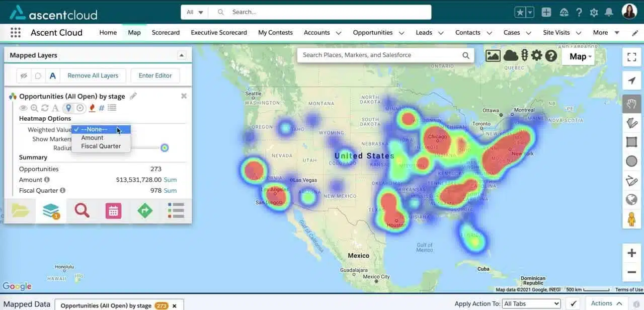
Task: Collapse the Mapped Layers panel
Action: coord(182,55)
